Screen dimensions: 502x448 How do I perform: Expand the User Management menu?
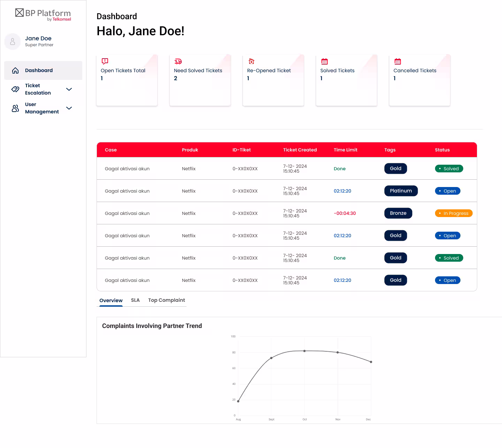69,108
